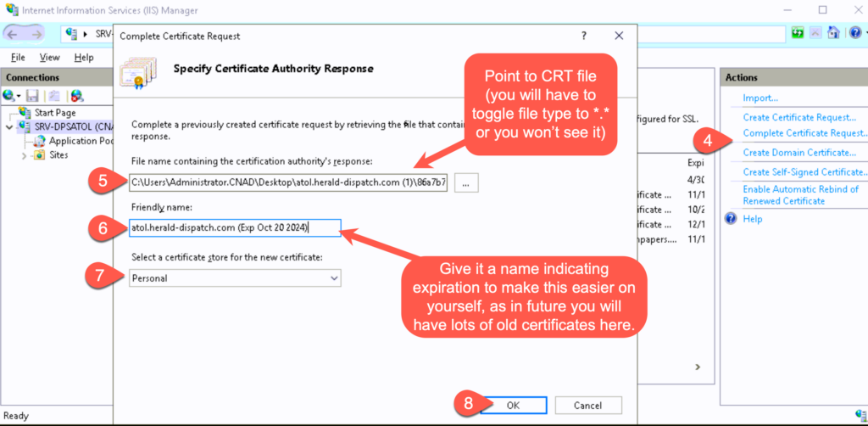This screenshot has width=868, height=426.
Task: Expand the Sites tree node
Action: tap(24, 155)
